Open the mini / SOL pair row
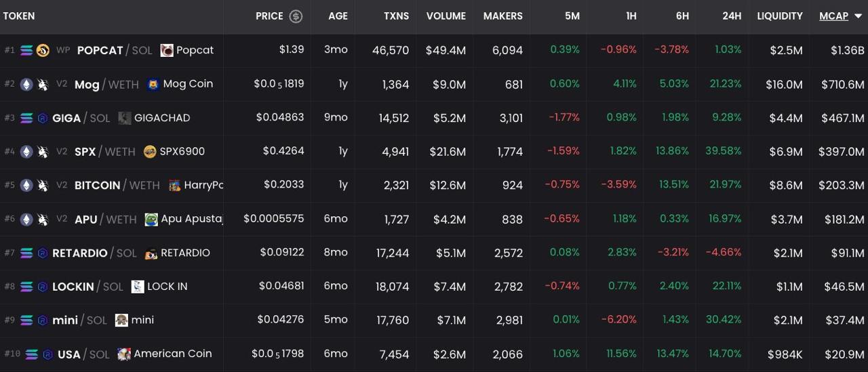 pyautogui.click(x=434, y=321)
